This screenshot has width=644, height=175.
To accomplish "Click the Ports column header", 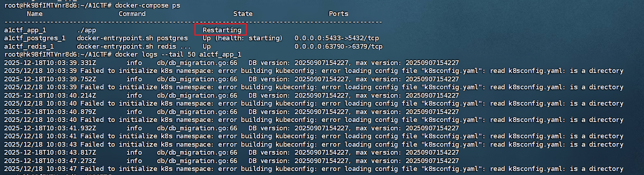I will [x=338, y=14].
